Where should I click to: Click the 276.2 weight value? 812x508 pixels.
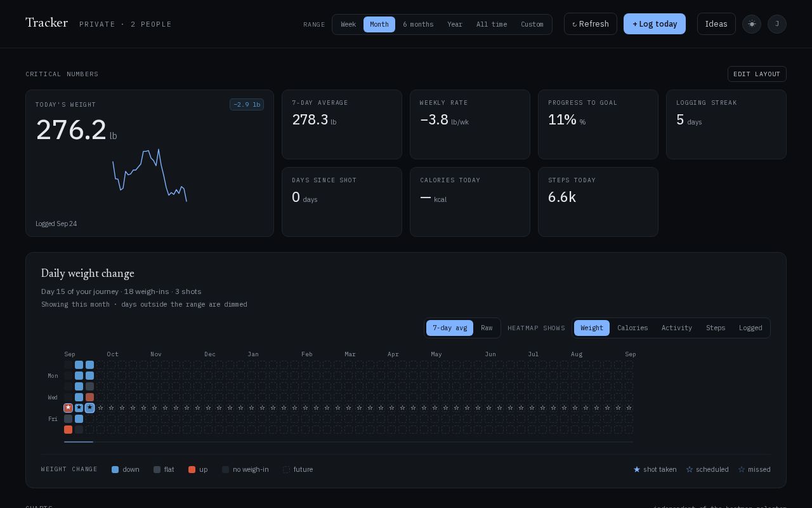tap(71, 130)
